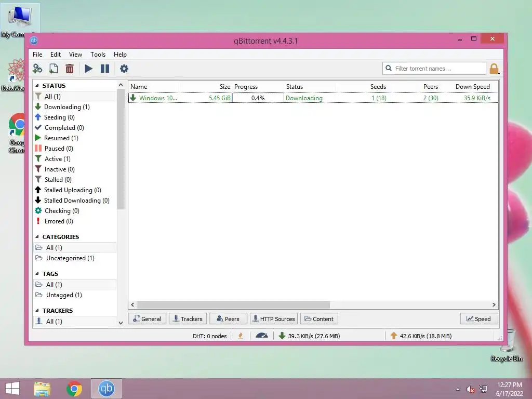The height and width of the screenshot is (399, 532).
Task: Select the All (1) status filter
Action: click(75, 96)
